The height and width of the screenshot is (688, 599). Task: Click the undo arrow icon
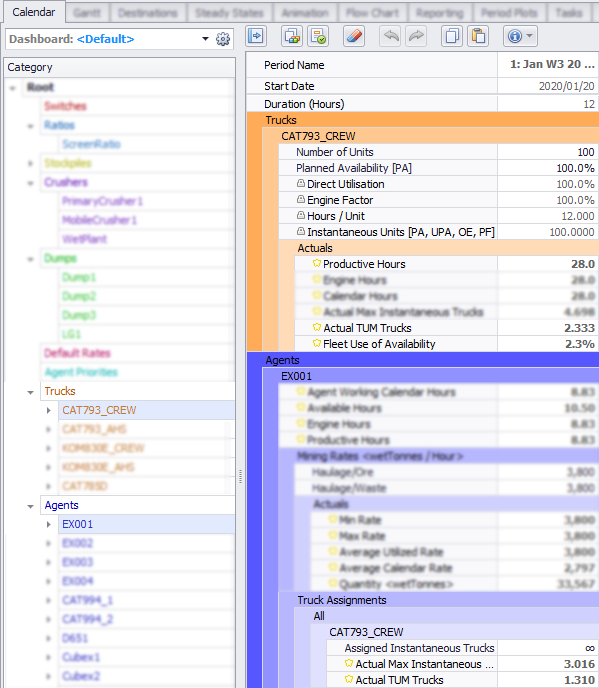coord(390,36)
